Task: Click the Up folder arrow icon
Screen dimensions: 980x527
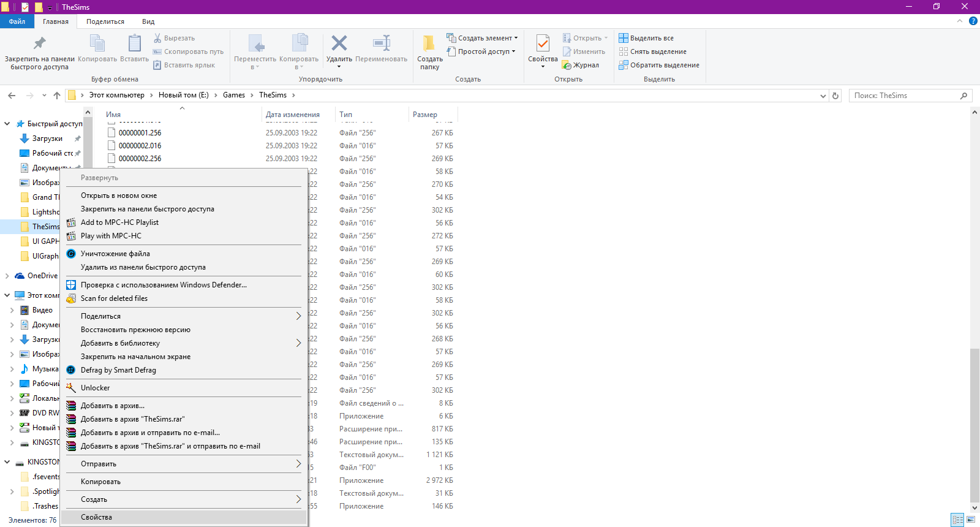Action: coord(57,96)
